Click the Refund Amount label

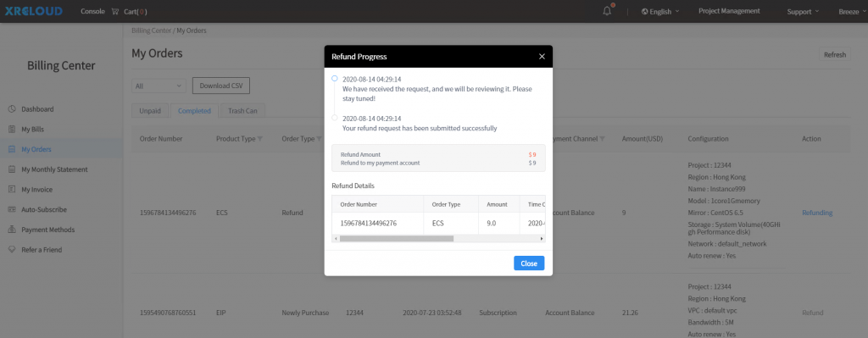[360, 155]
